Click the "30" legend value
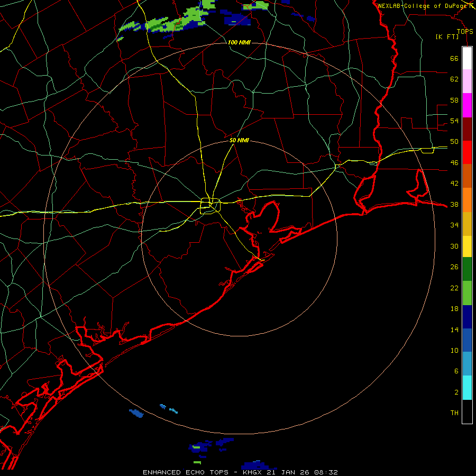 pyautogui.click(x=454, y=246)
